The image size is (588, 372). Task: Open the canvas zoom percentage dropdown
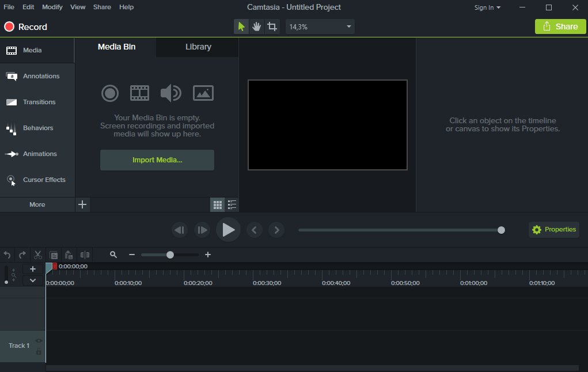click(349, 26)
